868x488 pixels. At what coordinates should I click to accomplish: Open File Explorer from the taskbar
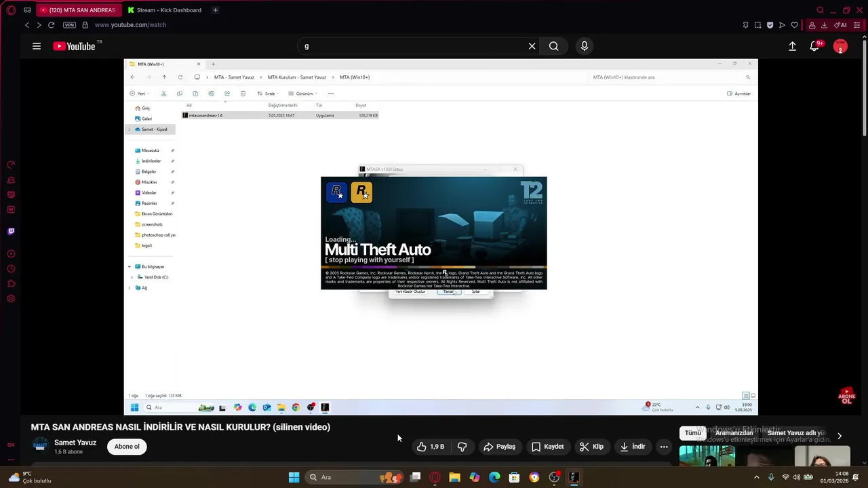click(455, 477)
